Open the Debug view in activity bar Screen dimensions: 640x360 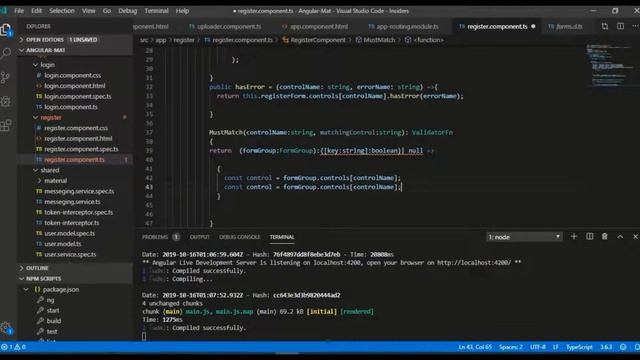[x=6, y=101]
